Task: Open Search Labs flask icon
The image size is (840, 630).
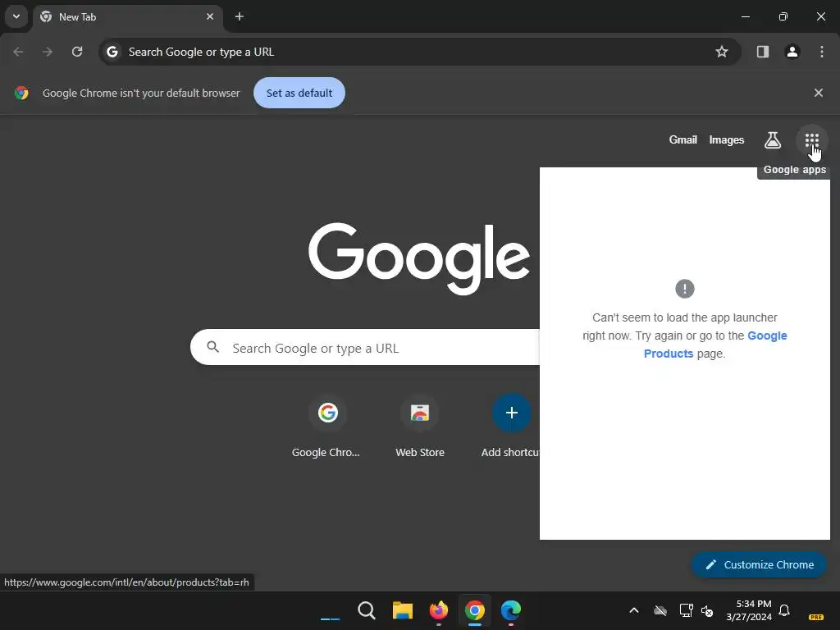Action: 772,139
